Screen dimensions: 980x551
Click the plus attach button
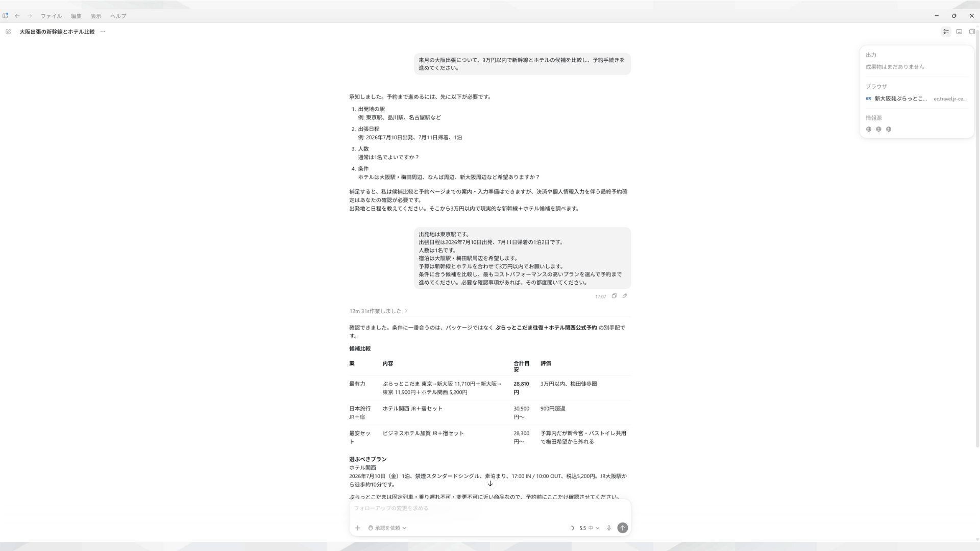click(x=358, y=528)
